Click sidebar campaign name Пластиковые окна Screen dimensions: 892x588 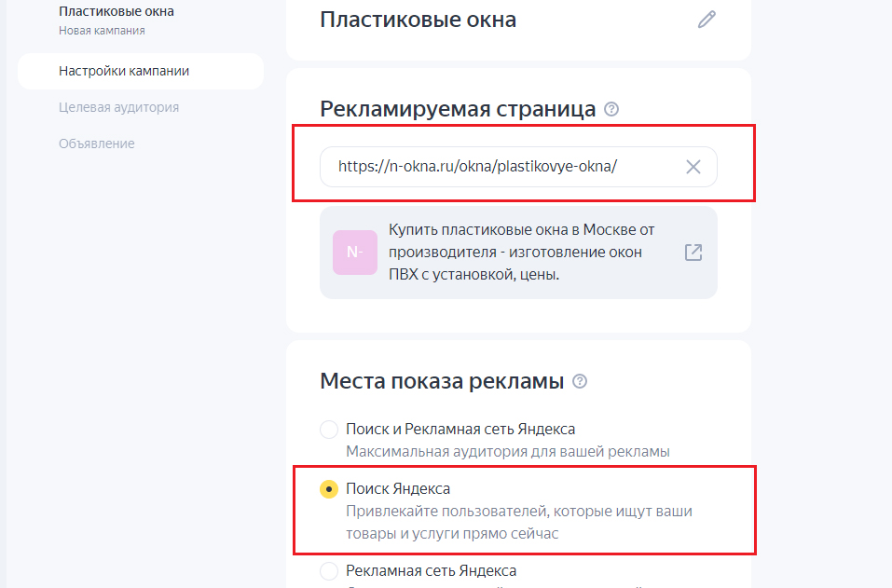[x=117, y=11]
